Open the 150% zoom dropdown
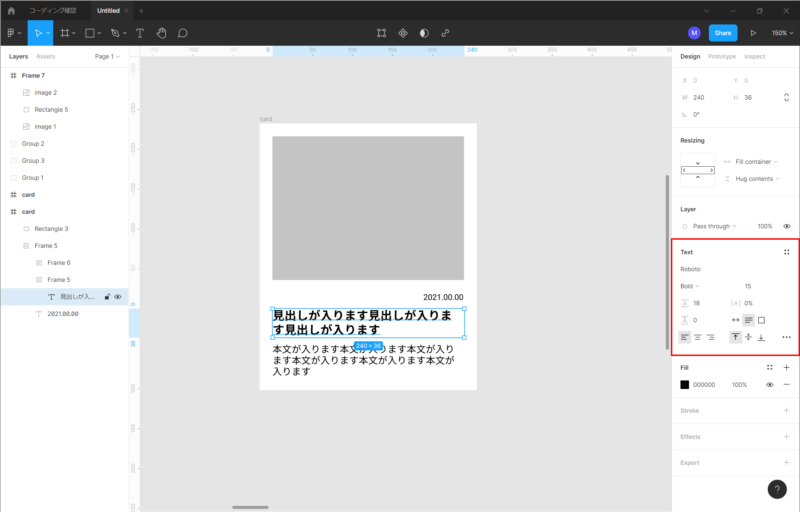Image resolution: width=800 pixels, height=512 pixels. 780,33
